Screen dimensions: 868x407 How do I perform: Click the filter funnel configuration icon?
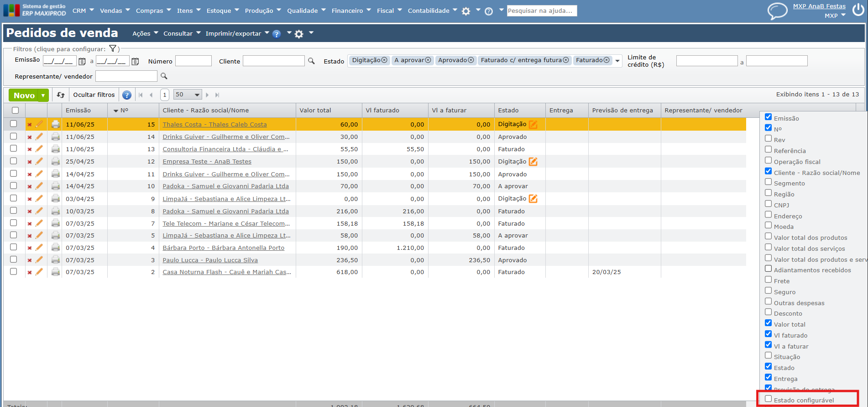click(x=113, y=48)
